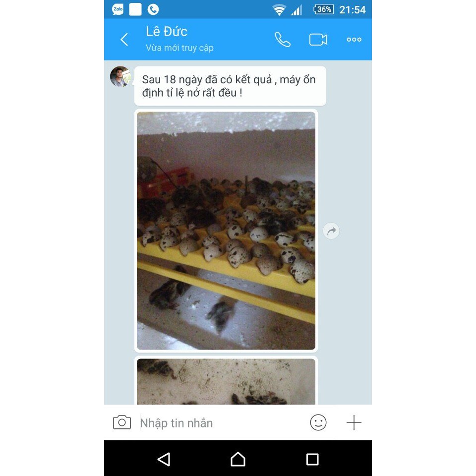
Task: Start a voice call with Lê Đức
Action: 282,40
